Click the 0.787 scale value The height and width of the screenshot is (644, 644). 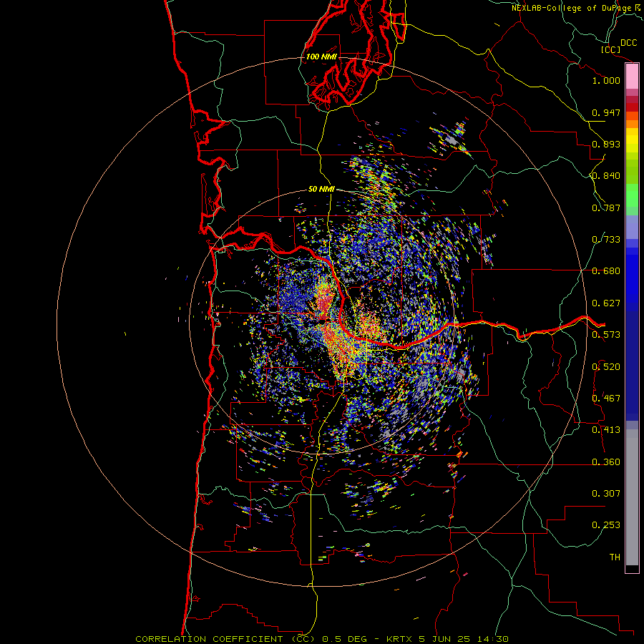tap(606, 208)
